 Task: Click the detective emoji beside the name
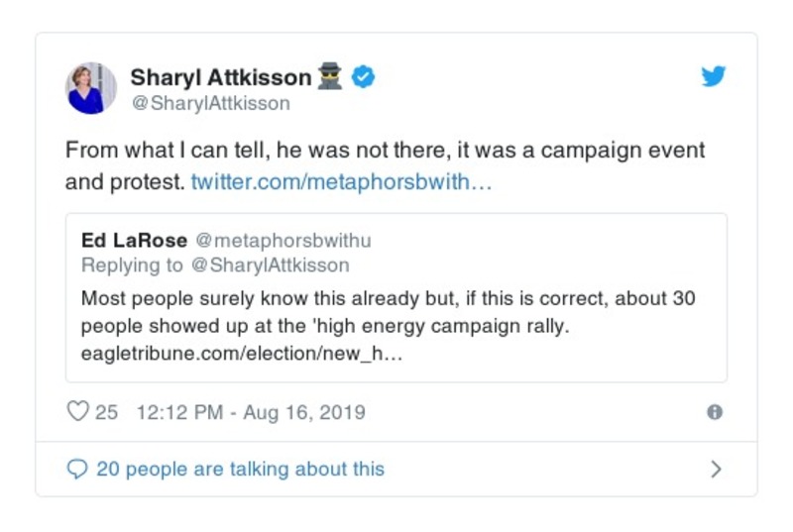click(x=330, y=76)
